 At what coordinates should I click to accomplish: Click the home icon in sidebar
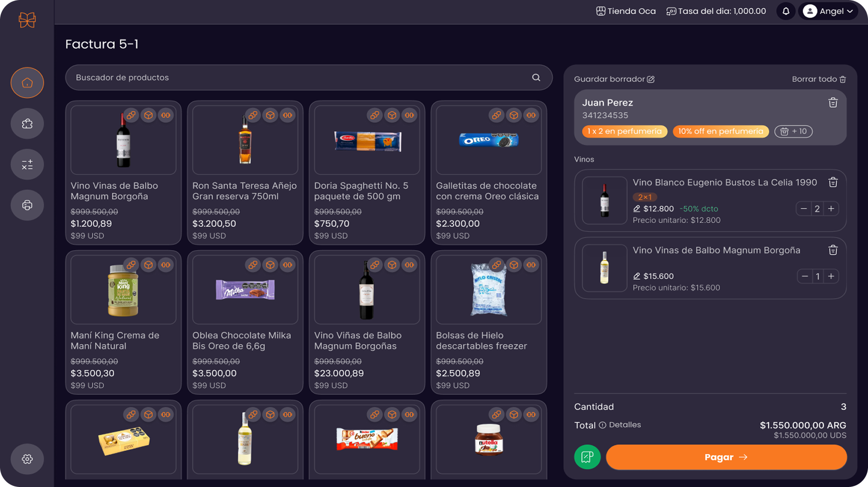point(27,83)
